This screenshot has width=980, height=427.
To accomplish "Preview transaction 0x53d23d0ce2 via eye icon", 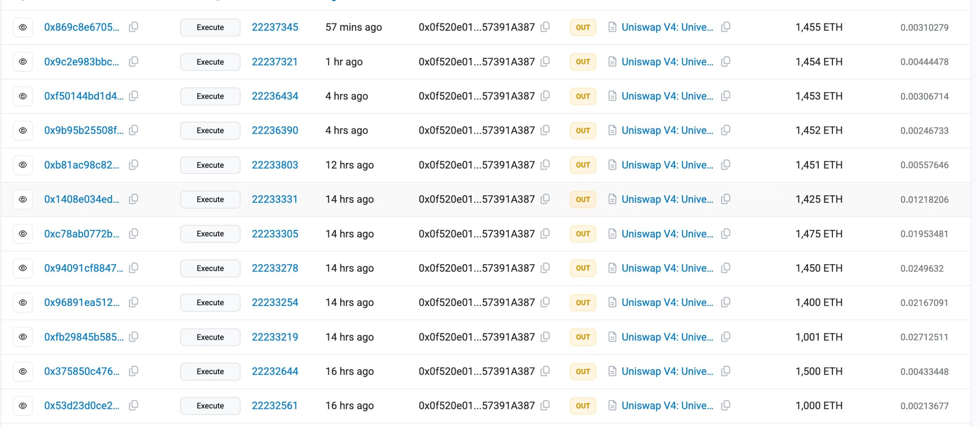I will (23, 405).
